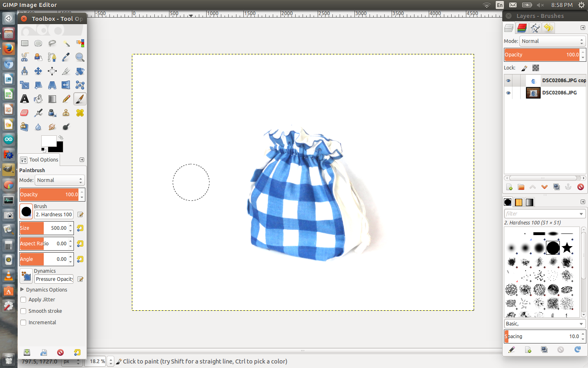Enable the Apply Jitter checkbox
The width and height of the screenshot is (588, 368).
tap(23, 299)
